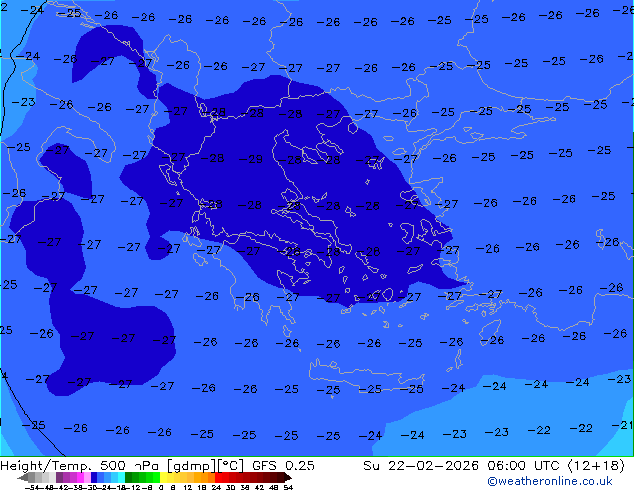The height and width of the screenshot is (490, 634).
Task: Click the -21 temperature value at bottom right
Action: pos(622,425)
